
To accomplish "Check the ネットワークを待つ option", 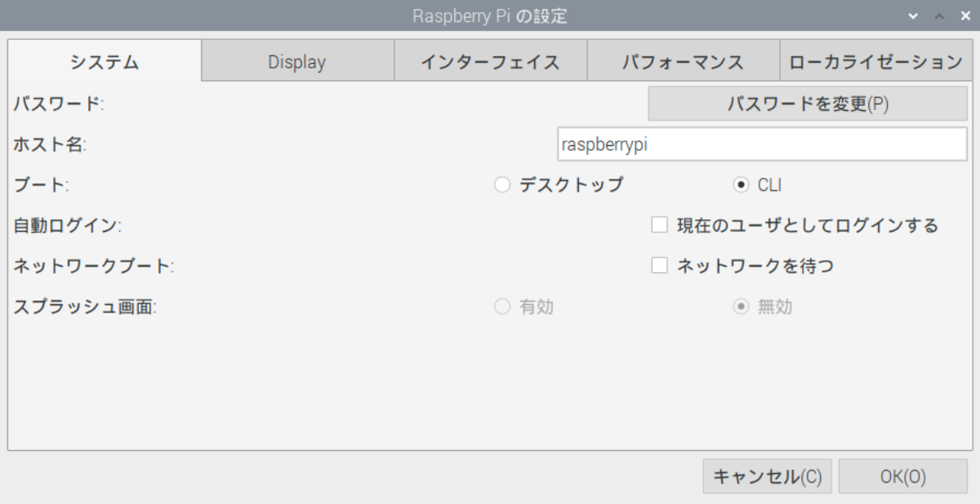I will tap(659, 265).
